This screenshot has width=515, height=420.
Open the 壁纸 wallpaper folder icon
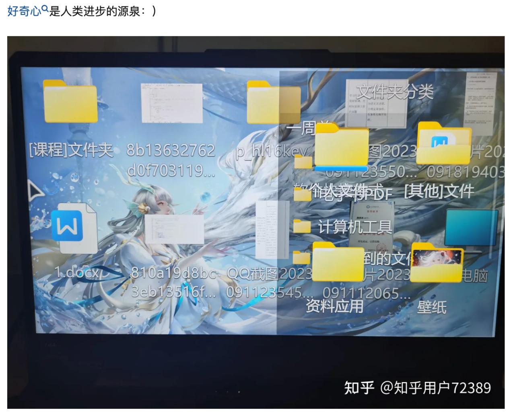click(x=437, y=263)
